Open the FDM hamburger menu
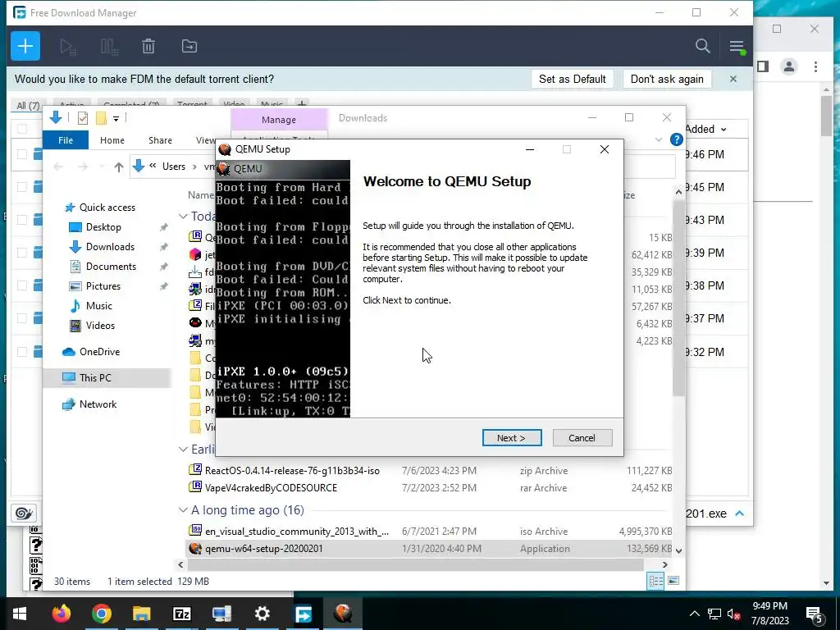Screen dimensions: 840x630 [737, 47]
